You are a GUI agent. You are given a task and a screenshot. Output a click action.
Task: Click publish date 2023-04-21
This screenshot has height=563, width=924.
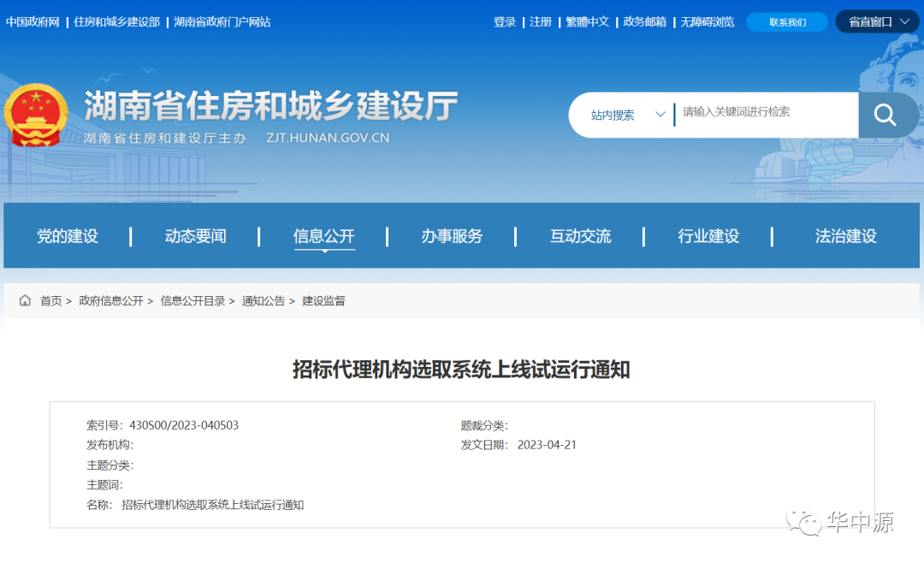coord(547,445)
